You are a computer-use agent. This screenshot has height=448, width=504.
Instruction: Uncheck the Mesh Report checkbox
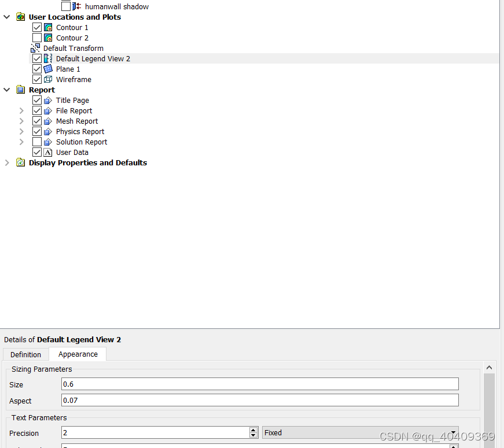[37, 121]
